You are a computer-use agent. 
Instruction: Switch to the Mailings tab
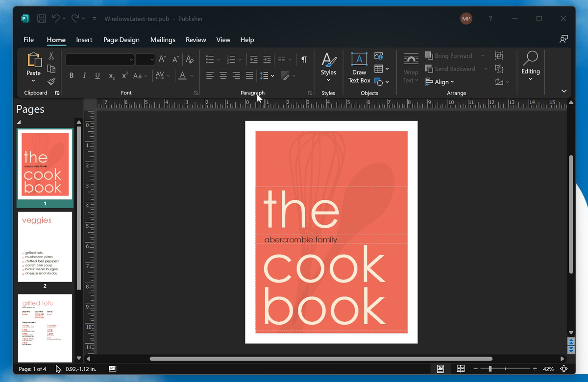coord(163,40)
